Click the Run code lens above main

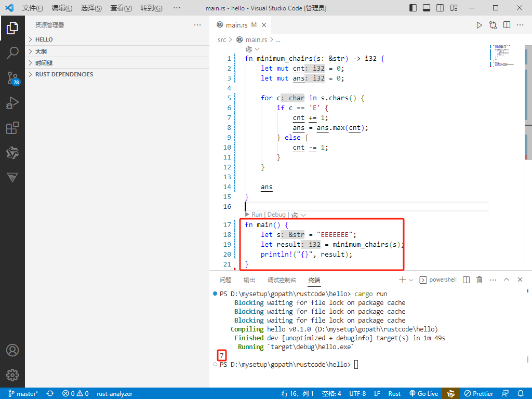(x=257, y=215)
